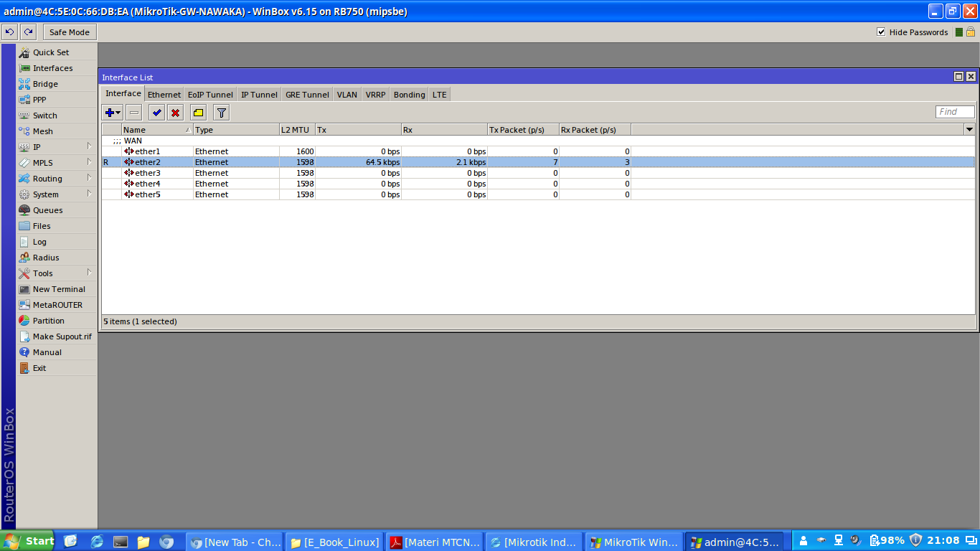Sort by the Rx column header
980x551 pixels.
point(445,130)
